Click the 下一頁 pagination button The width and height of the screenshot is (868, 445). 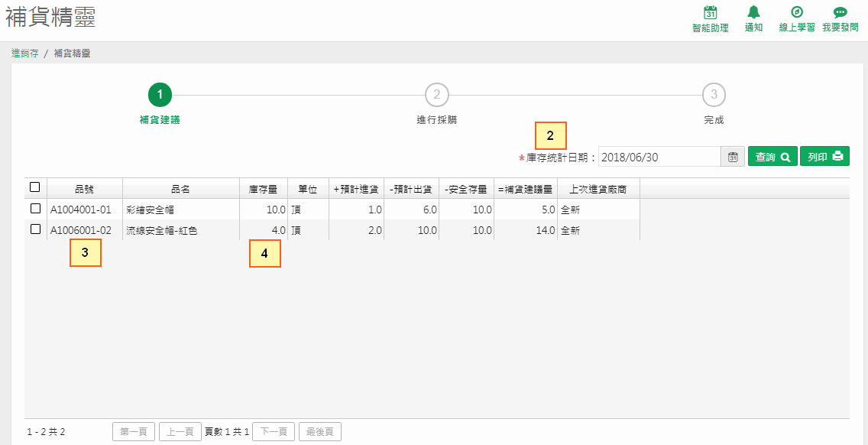point(273,432)
